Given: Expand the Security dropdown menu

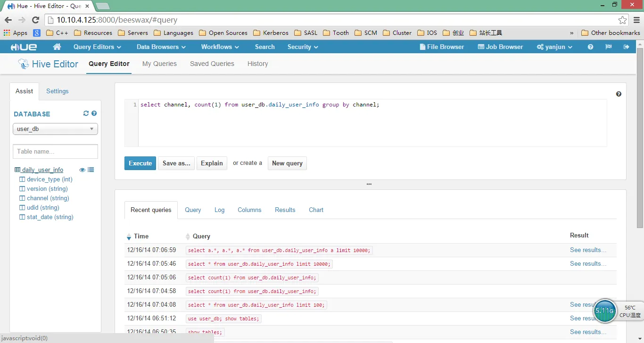Looking at the screenshot, I should pyautogui.click(x=303, y=47).
